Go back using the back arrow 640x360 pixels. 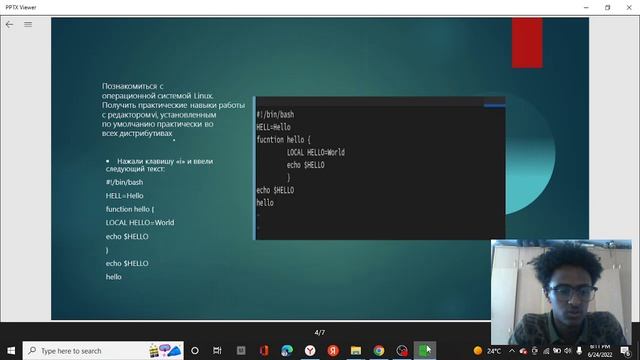tap(9, 24)
